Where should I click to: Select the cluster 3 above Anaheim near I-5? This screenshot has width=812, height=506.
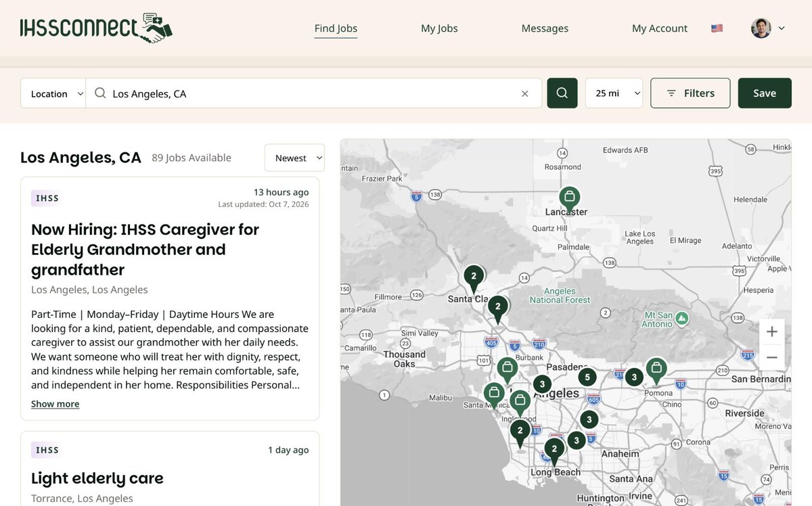589,419
